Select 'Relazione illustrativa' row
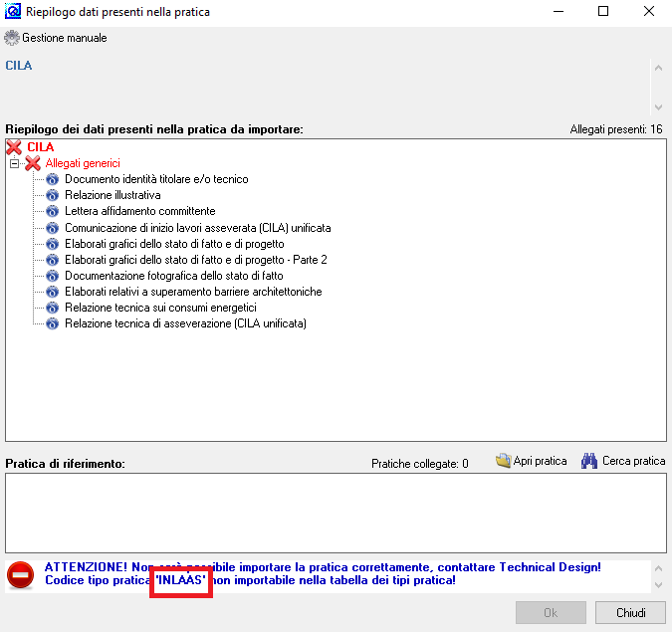 [x=112, y=195]
